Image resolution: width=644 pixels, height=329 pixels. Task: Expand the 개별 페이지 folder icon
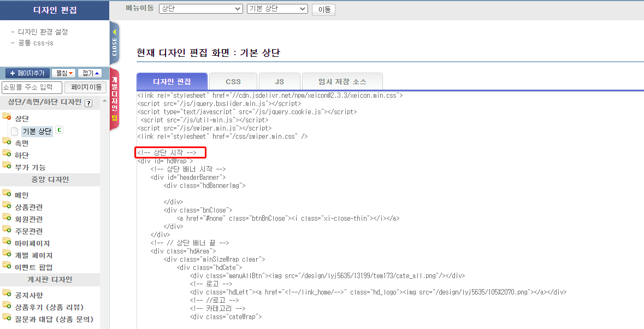pyautogui.click(x=7, y=253)
